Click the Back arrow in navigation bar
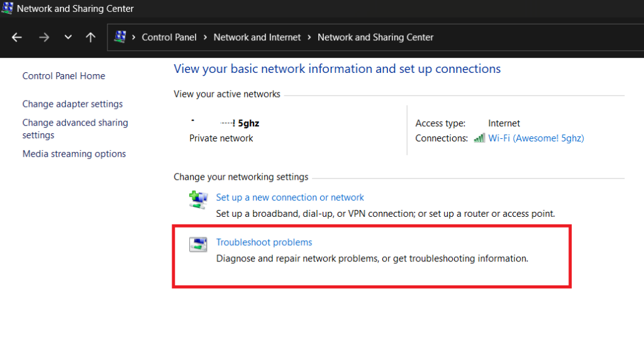This screenshot has width=644, height=352. [x=17, y=37]
